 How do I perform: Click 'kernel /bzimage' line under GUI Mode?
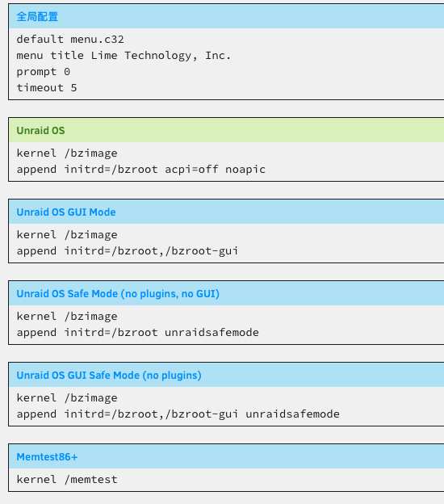(67, 235)
